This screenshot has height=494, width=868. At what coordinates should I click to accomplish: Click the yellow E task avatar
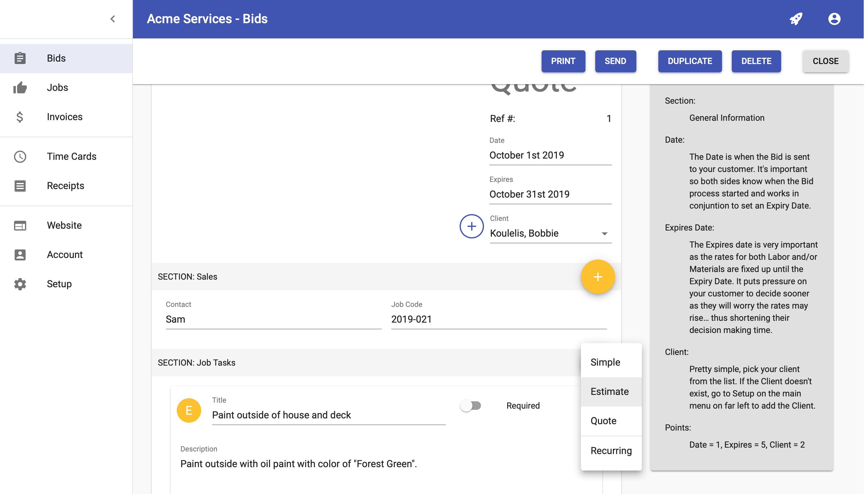[189, 410]
